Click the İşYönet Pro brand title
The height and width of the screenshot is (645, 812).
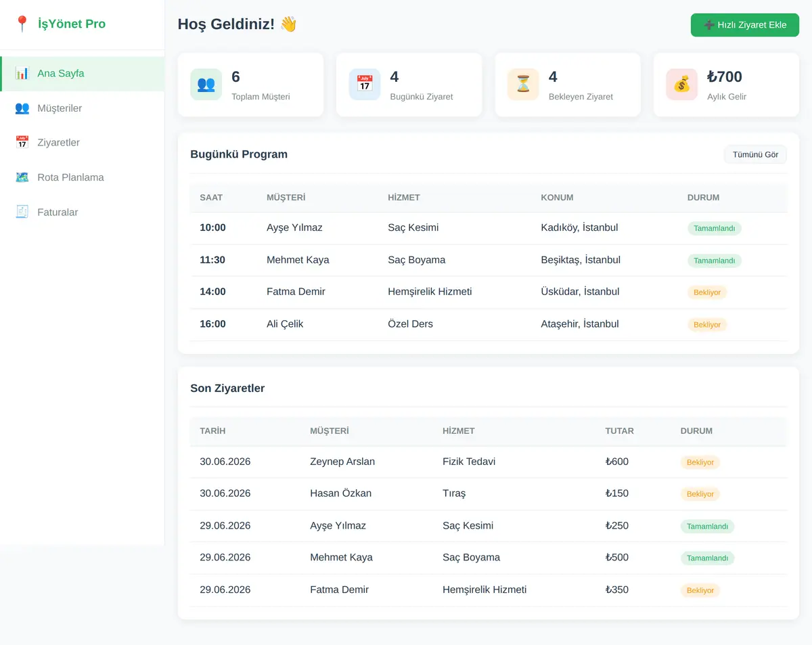tap(72, 24)
